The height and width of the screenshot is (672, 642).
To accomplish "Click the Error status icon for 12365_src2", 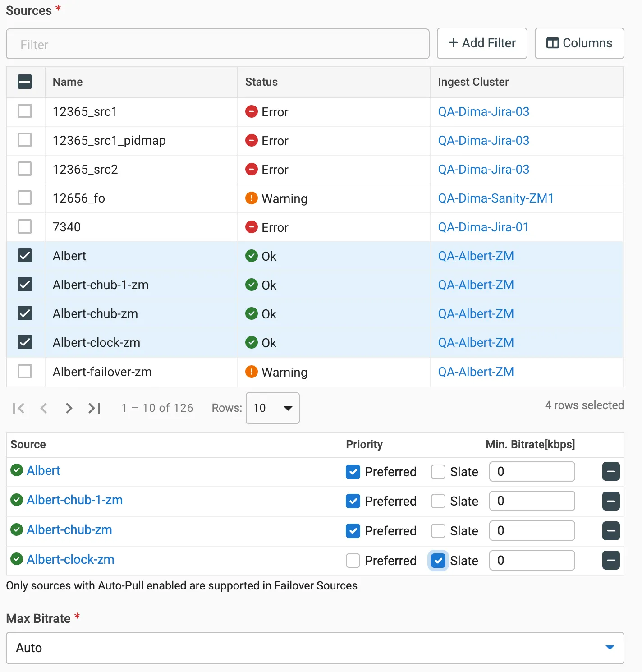I will click(252, 169).
